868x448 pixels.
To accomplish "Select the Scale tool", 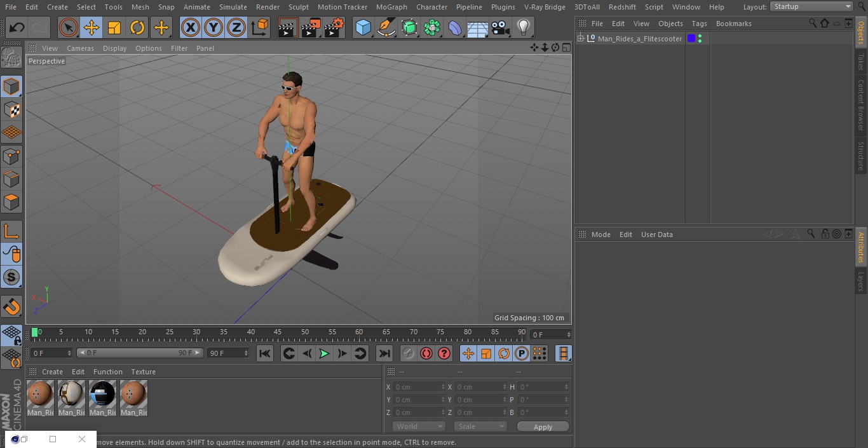I will click(114, 27).
